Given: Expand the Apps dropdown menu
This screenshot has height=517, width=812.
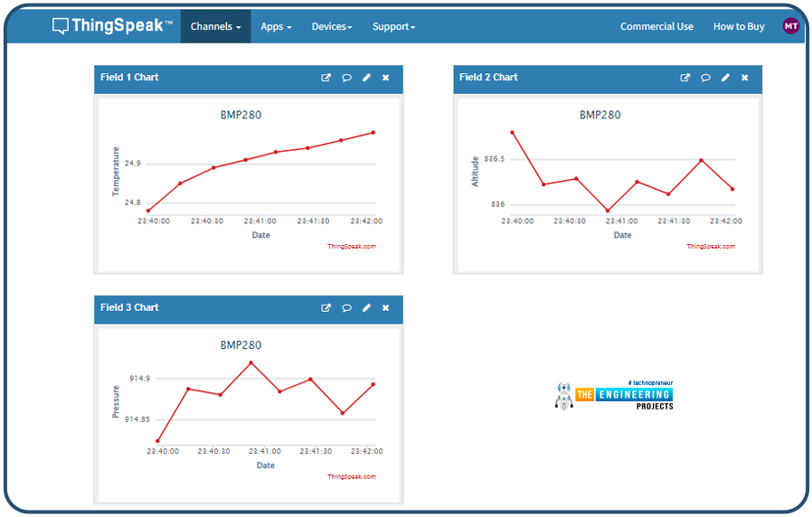Looking at the screenshot, I should [276, 27].
